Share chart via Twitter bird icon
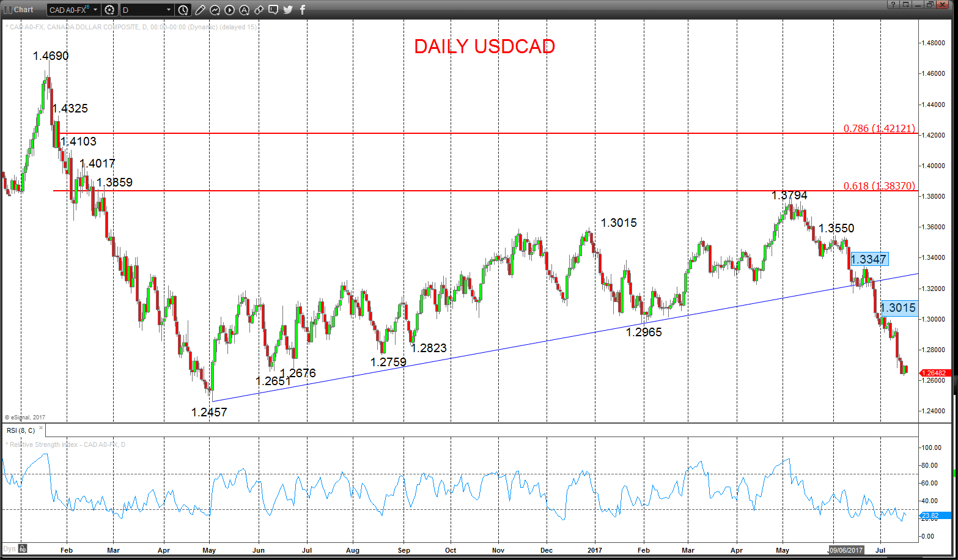Image resolution: width=958 pixels, height=560 pixels. tap(288, 10)
